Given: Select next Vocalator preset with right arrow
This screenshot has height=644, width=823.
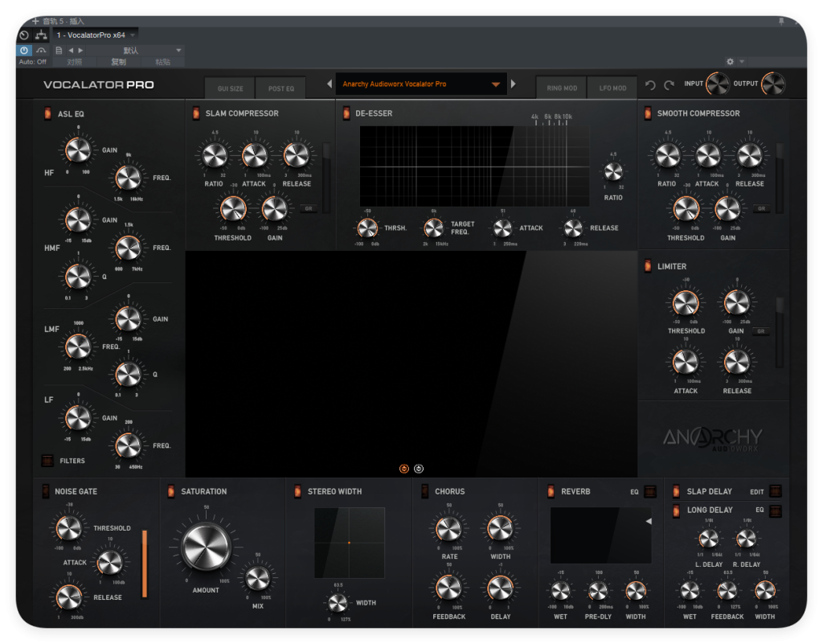Looking at the screenshot, I should point(514,84).
